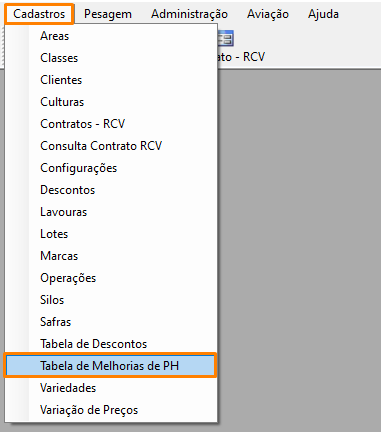This screenshot has width=381, height=432.
Task: Open the Ajuda menu
Action: tap(323, 14)
